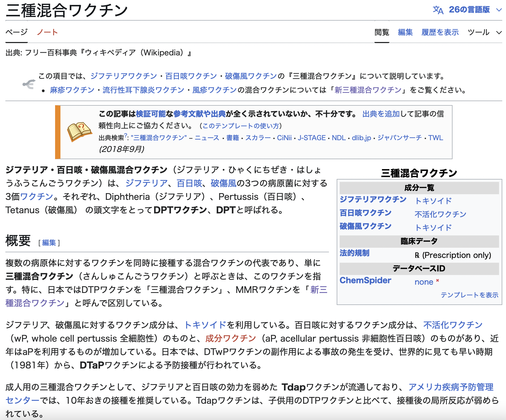Expand the ツール menu

click(484, 32)
